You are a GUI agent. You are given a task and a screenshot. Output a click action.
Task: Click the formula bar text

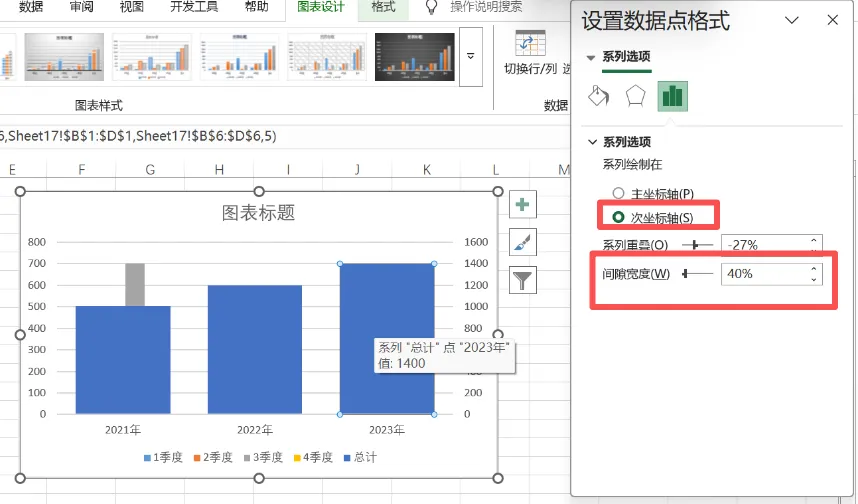tap(138, 136)
